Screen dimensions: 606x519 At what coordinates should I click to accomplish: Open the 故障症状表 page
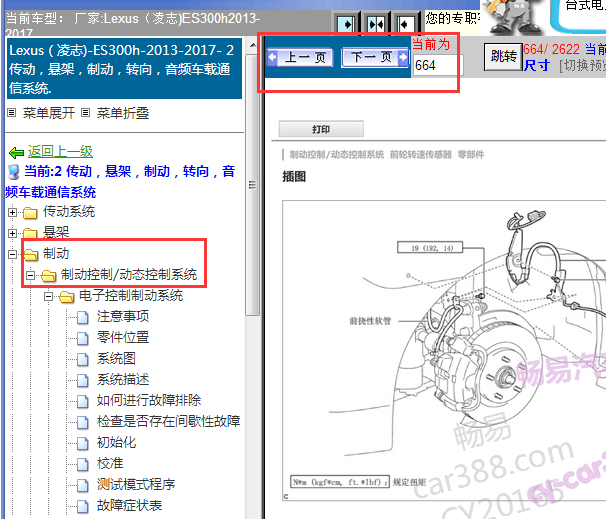pyautogui.click(x=129, y=505)
